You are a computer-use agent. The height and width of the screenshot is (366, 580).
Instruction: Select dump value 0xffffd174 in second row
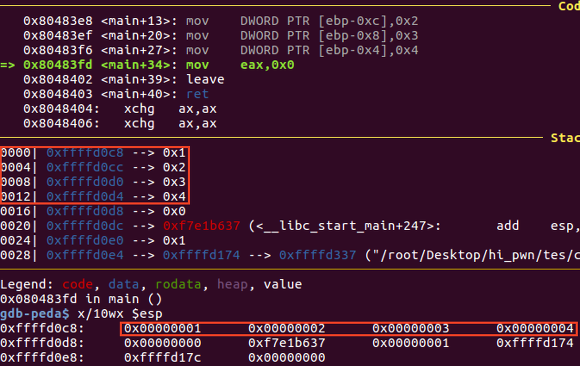(x=535, y=343)
